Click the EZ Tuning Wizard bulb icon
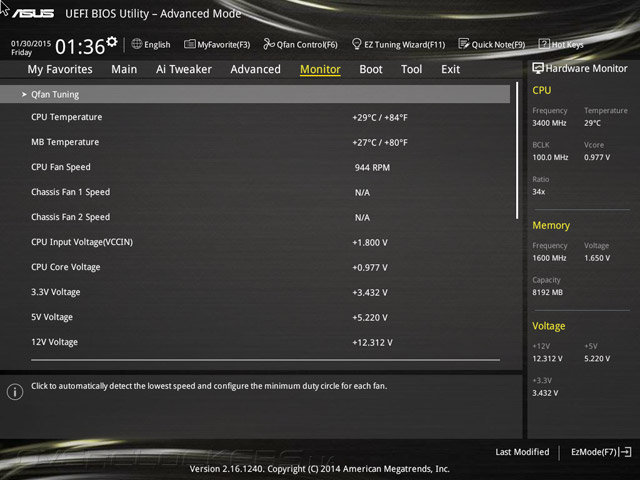The width and height of the screenshot is (640, 480). [356, 44]
